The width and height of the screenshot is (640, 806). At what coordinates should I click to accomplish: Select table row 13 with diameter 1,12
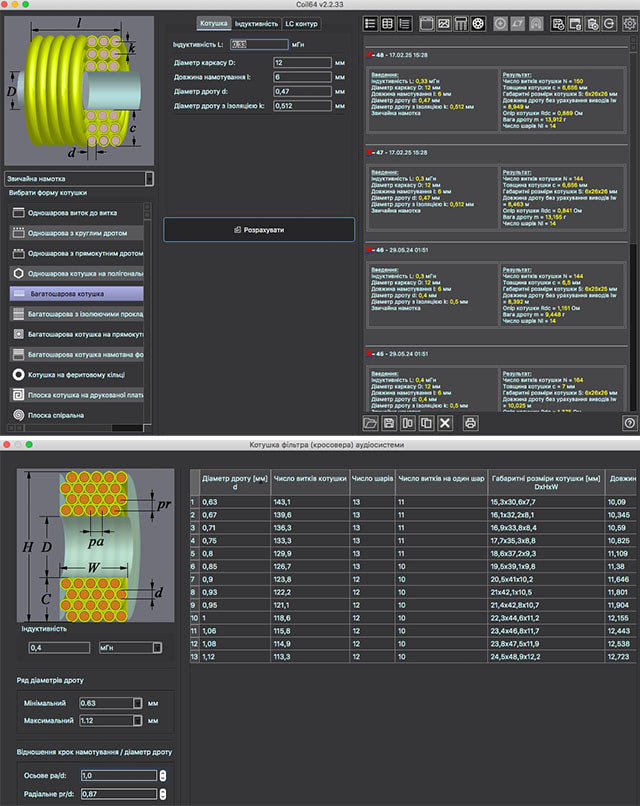coord(413,656)
